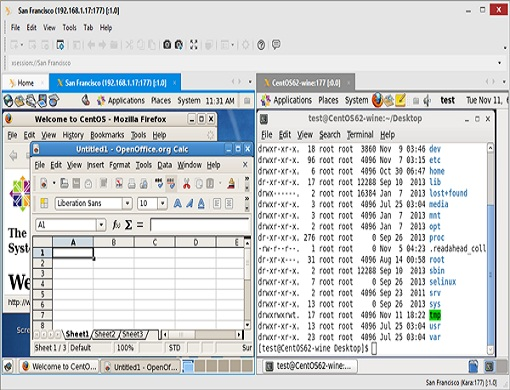Screen dimensions: 510x390
Task: Click the Spellcheck icon in Calc toolbar
Action: click(159, 183)
